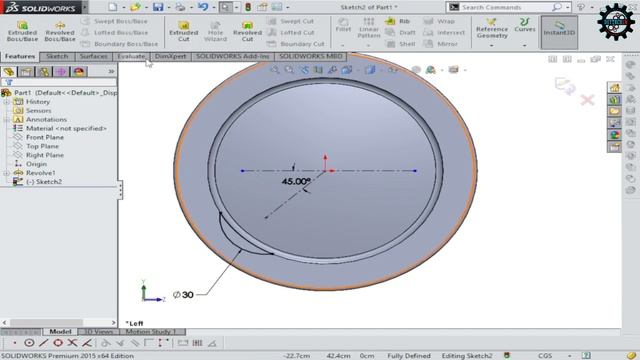This screenshot has width=640, height=360.
Task: Expand the Annotations folder node
Action: [x=6, y=120]
